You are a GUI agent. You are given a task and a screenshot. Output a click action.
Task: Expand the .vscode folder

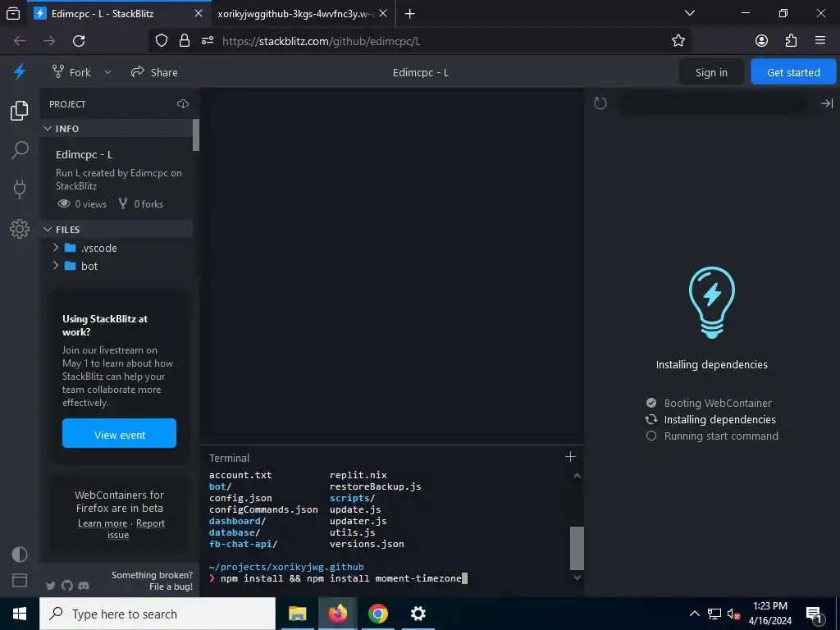point(56,248)
